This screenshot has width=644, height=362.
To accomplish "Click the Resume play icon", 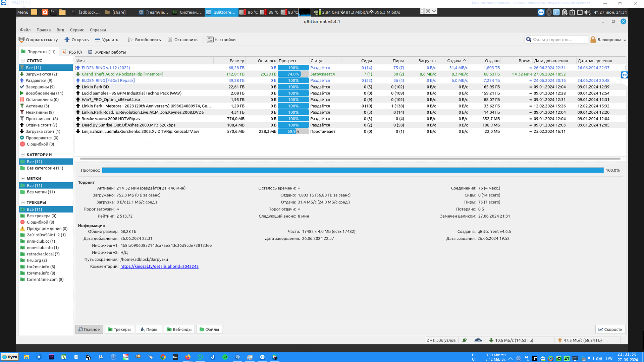I will (x=130, y=40).
